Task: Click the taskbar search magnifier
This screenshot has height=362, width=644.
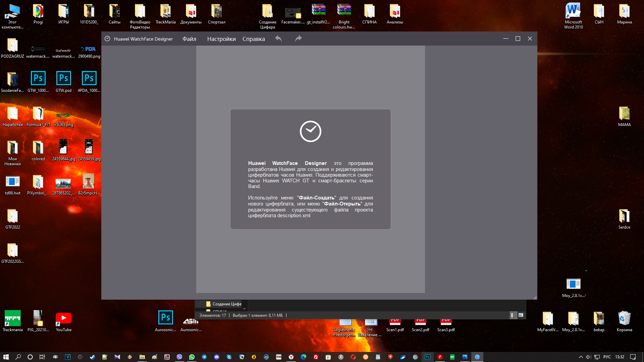Action: (18, 357)
